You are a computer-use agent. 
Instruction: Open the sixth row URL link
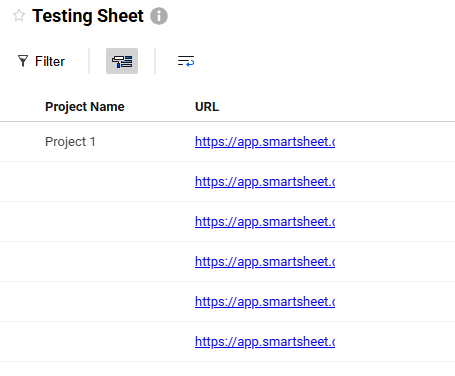click(x=265, y=342)
